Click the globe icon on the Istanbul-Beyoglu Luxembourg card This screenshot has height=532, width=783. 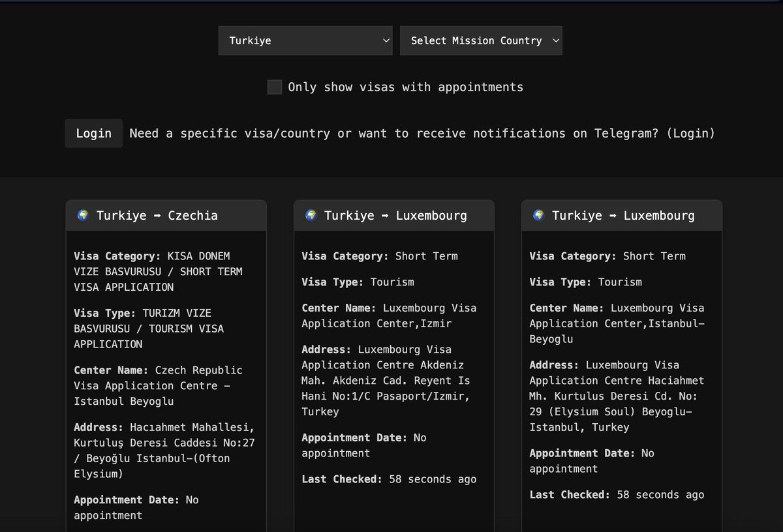click(x=538, y=215)
